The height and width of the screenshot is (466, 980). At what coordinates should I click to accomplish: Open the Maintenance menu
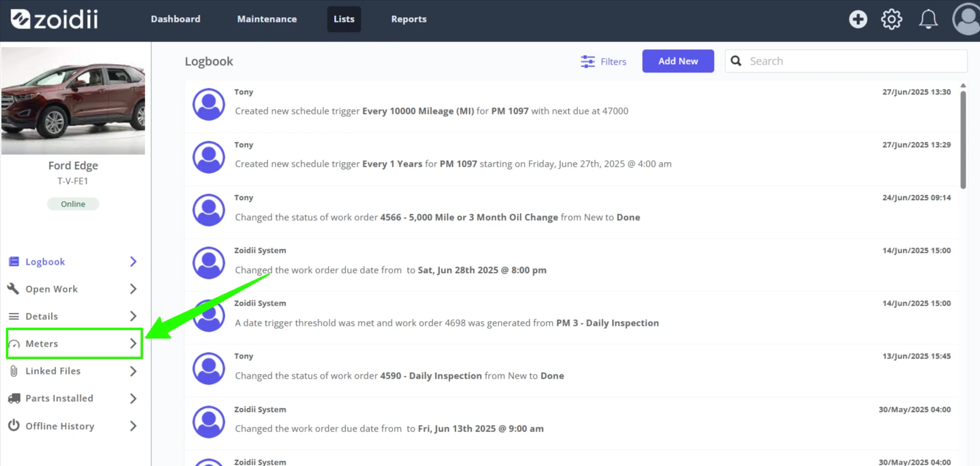(x=267, y=19)
